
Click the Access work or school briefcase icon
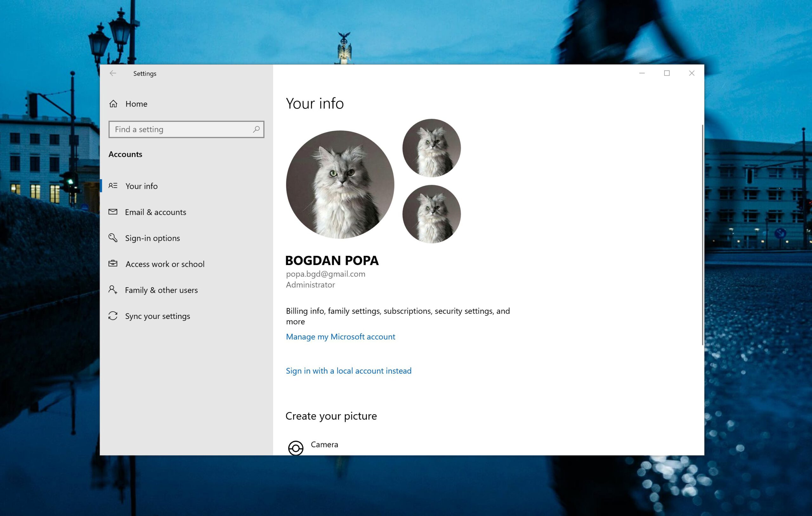pyautogui.click(x=113, y=264)
